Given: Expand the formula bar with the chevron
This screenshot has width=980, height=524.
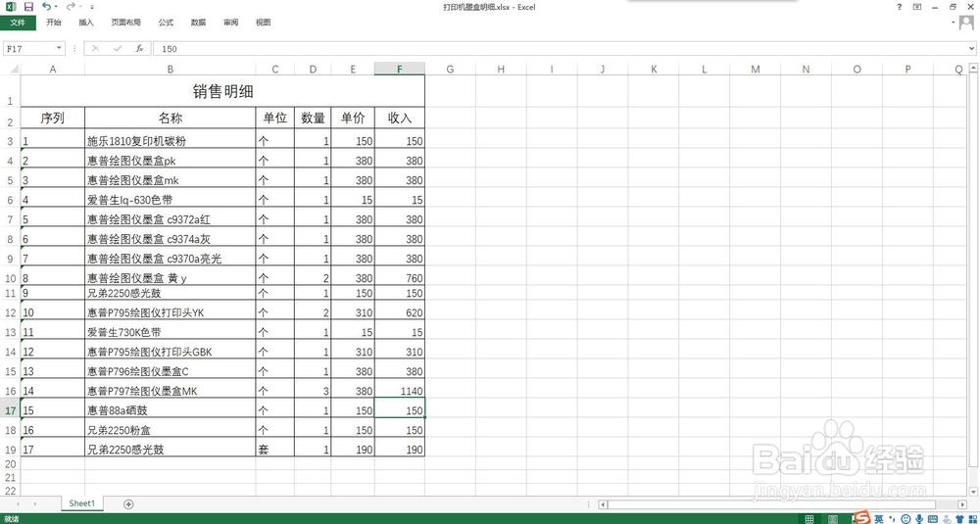Looking at the screenshot, I should (x=972, y=48).
